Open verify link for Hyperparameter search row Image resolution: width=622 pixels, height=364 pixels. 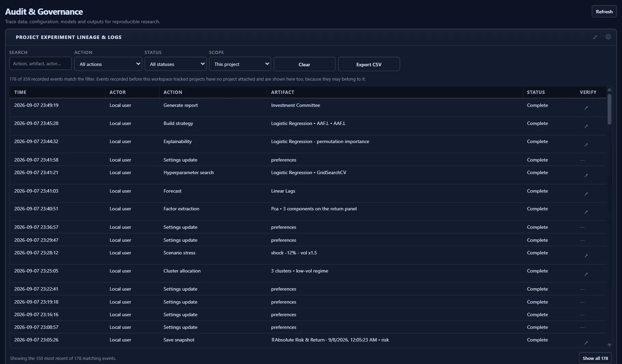[586, 176]
